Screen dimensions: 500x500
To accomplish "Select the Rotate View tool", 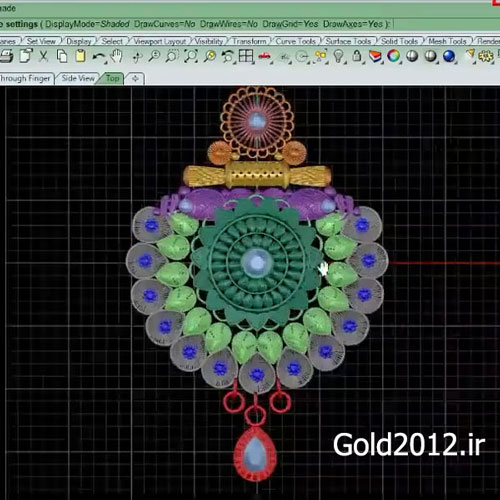I will 136,57.
